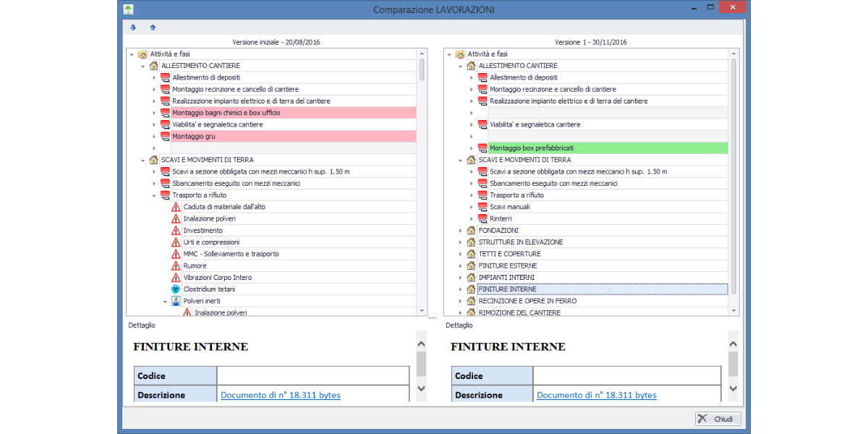Screen dimensions: 868x434
Task: Expand the FONDAZIONI node
Action: coord(461,231)
